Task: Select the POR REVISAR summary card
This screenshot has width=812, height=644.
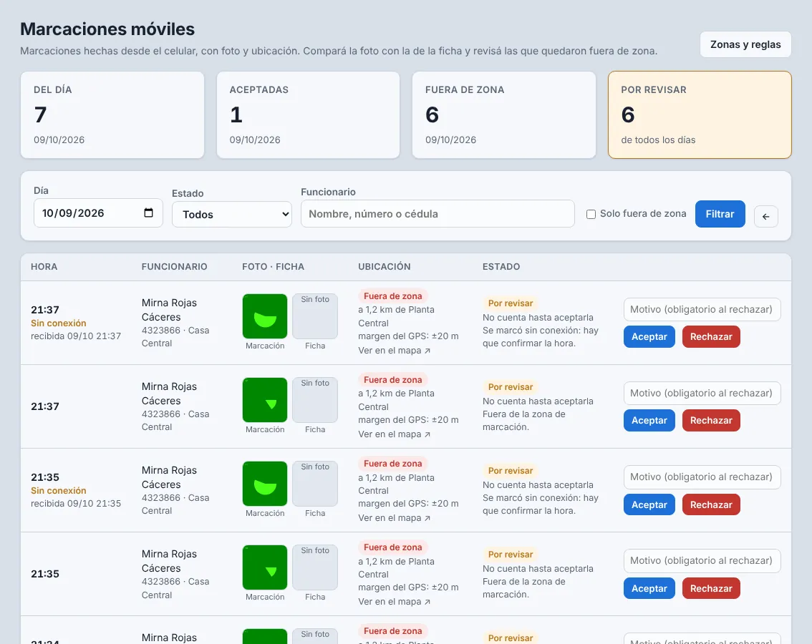Action: tap(700, 115)
